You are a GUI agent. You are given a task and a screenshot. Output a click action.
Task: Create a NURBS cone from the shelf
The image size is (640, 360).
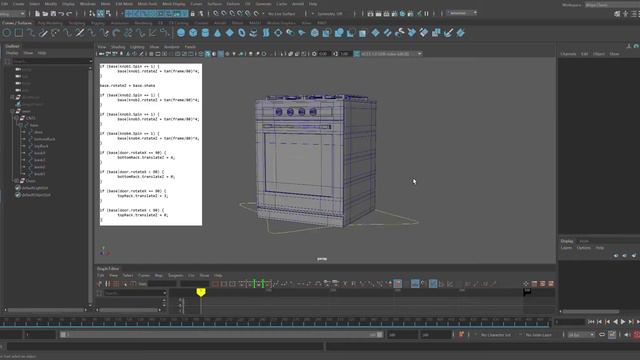(x=218, y=33)
